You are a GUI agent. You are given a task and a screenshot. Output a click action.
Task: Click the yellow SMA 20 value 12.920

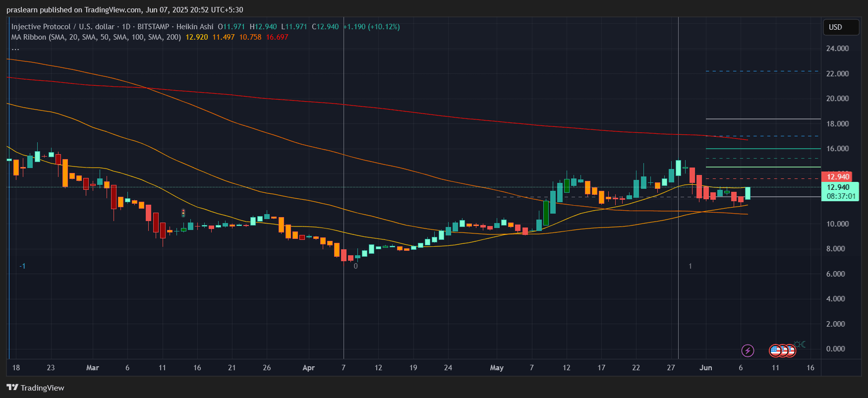pos(197,37)
